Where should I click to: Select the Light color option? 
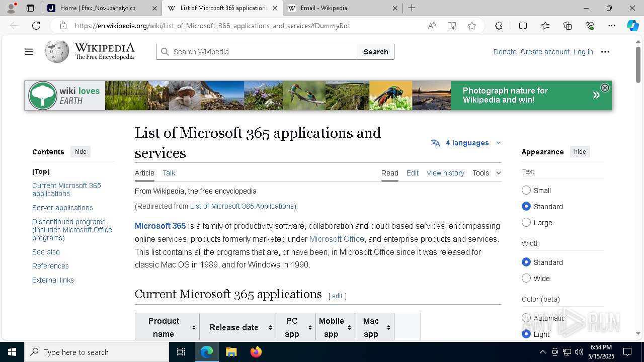[526, 334]
